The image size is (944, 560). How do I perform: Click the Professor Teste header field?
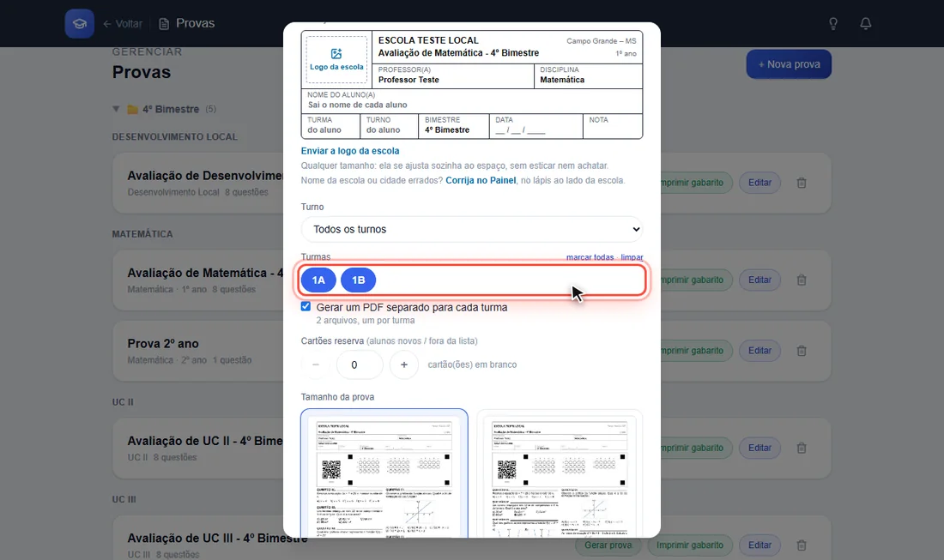tap(453, 75)
